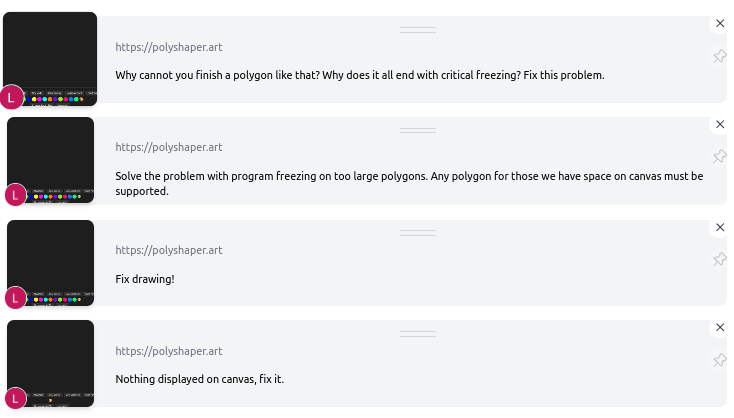Close the 'too large polygons' card
This screenshot has height=418, width=734.
point(720,124)
